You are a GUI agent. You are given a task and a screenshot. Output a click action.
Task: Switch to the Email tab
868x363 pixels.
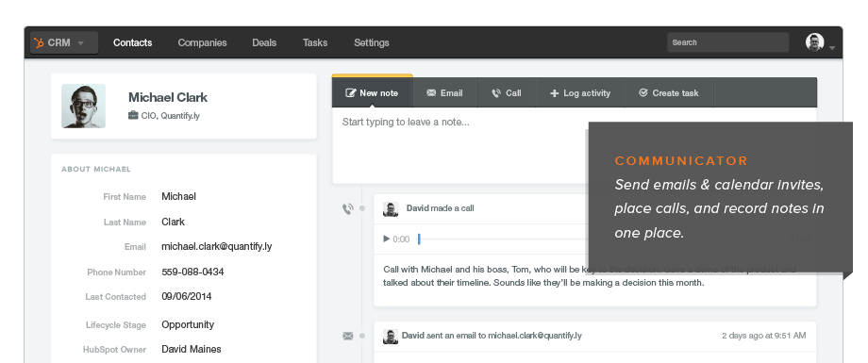click(444, 93)
